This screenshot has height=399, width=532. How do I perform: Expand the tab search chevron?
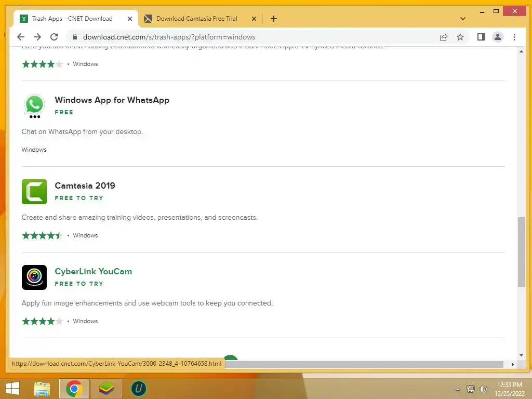[x=462, y=19]
